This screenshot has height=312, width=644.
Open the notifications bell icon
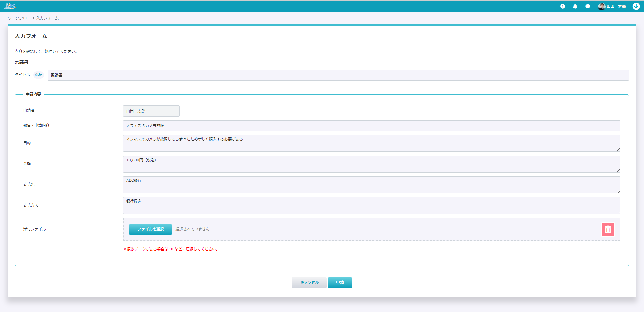(x=575, y=6)
